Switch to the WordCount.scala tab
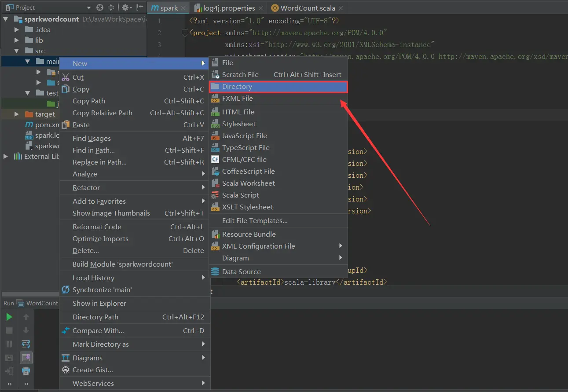Viewport: 568px width, 392px height. pos(308,8)
